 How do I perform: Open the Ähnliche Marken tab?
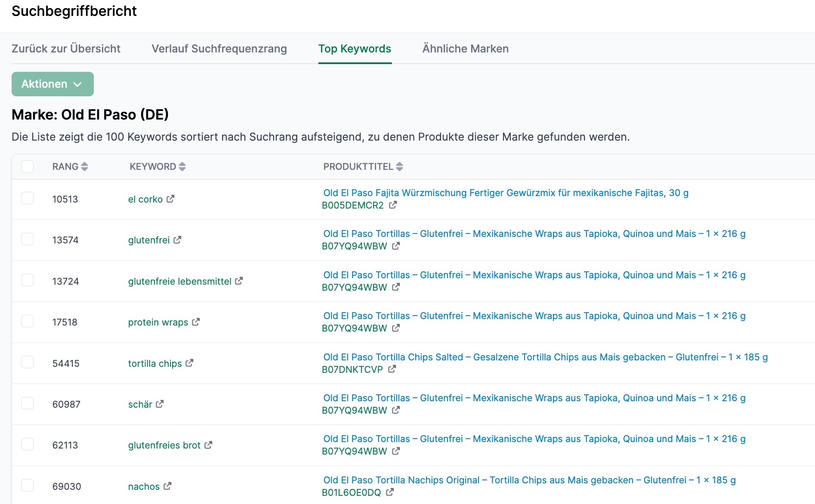(465, 49)
